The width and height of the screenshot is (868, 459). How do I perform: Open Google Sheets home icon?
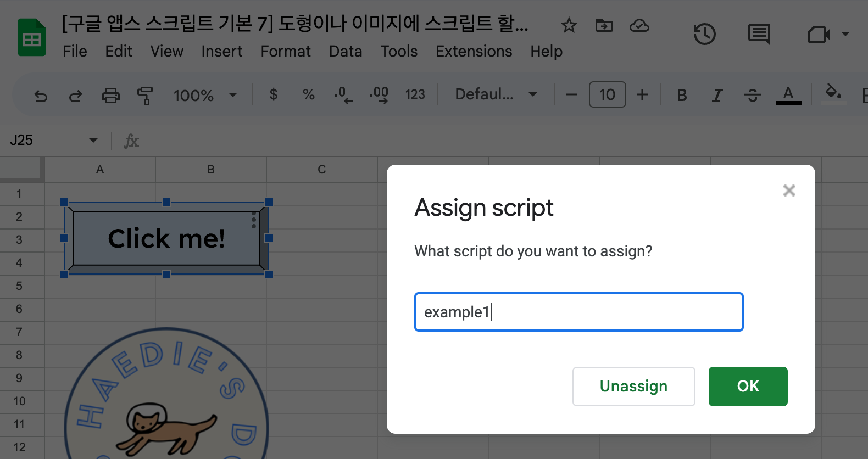(32, 37)
